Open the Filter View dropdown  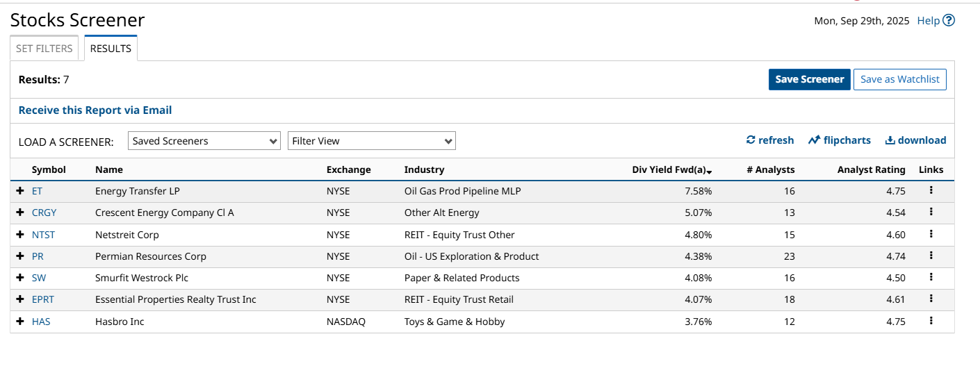pyautogui.click(x=372, y=141)
